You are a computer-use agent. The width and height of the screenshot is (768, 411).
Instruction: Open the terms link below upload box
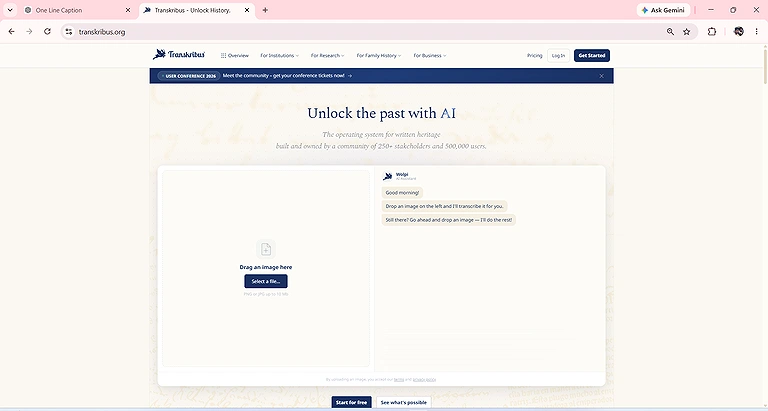tap(399, 379)
